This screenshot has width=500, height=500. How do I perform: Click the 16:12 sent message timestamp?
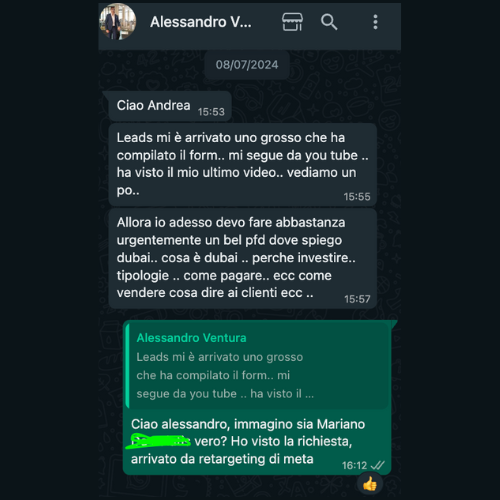pos(354,465)
